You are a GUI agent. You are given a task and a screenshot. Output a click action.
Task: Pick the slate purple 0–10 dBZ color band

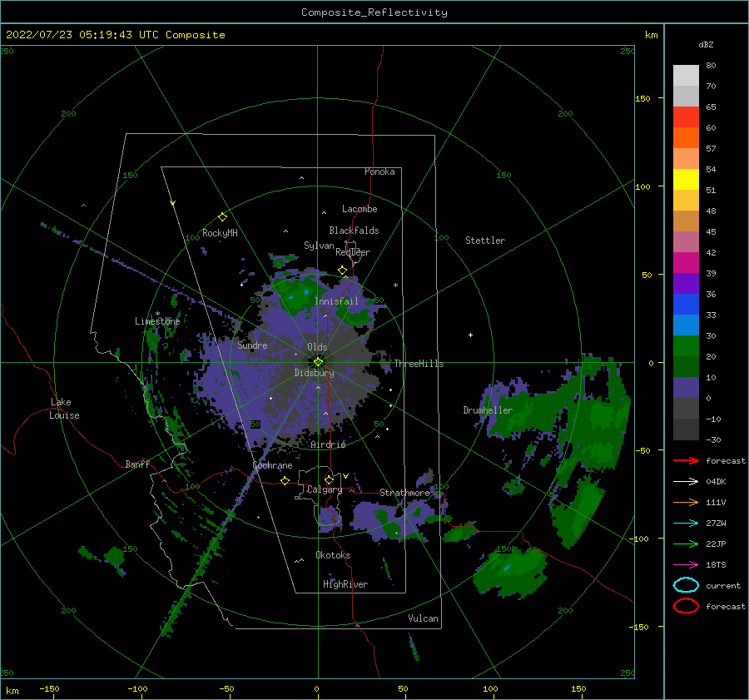pos(686,388)
